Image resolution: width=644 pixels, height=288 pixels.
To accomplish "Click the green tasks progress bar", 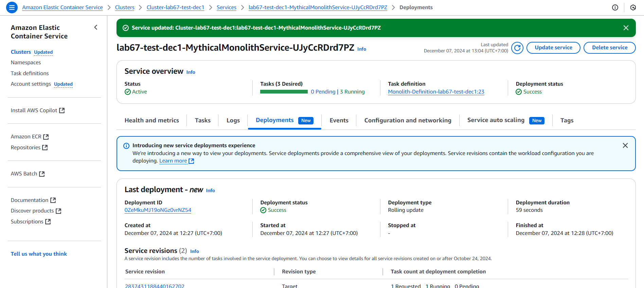I will point(284,92).
